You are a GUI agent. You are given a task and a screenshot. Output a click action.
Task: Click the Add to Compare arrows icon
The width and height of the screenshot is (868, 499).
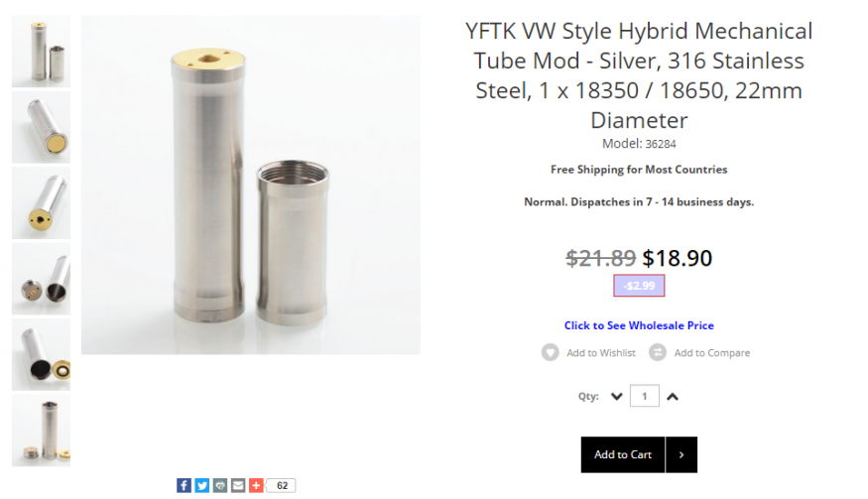pos(657,353)
